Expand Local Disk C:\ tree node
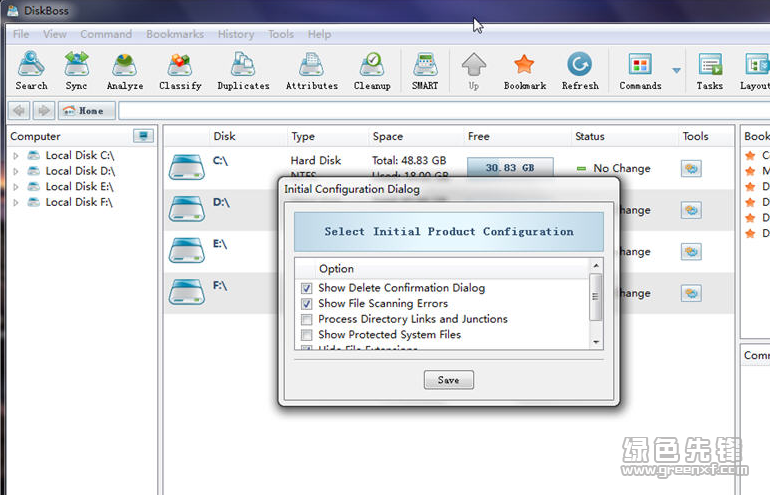 (x=16, y=156)
